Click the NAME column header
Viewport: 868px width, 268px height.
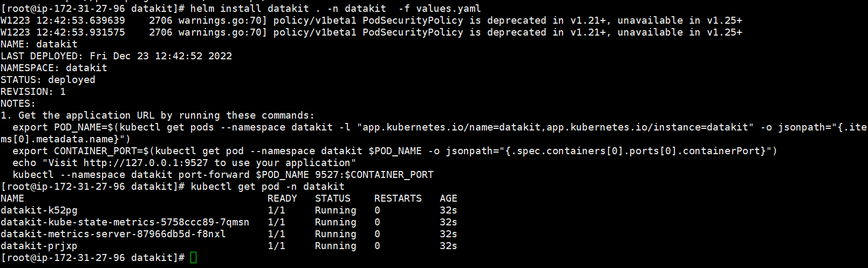tap(12, 198)
